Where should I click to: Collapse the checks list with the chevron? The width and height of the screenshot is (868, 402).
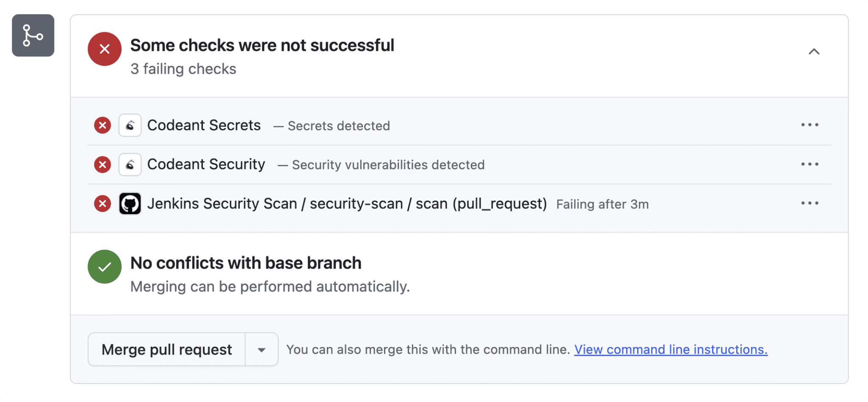814,52
